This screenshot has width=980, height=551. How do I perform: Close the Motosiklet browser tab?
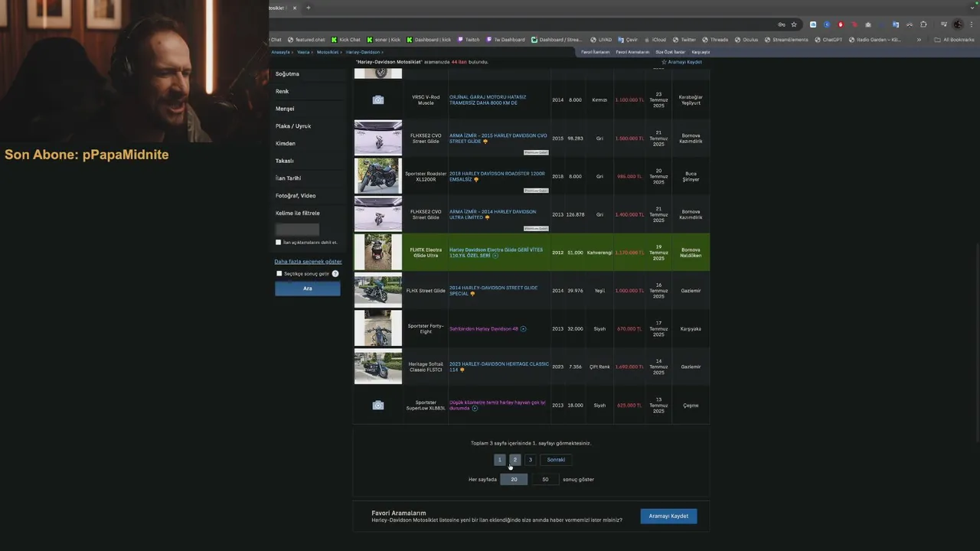click(294, 8)
